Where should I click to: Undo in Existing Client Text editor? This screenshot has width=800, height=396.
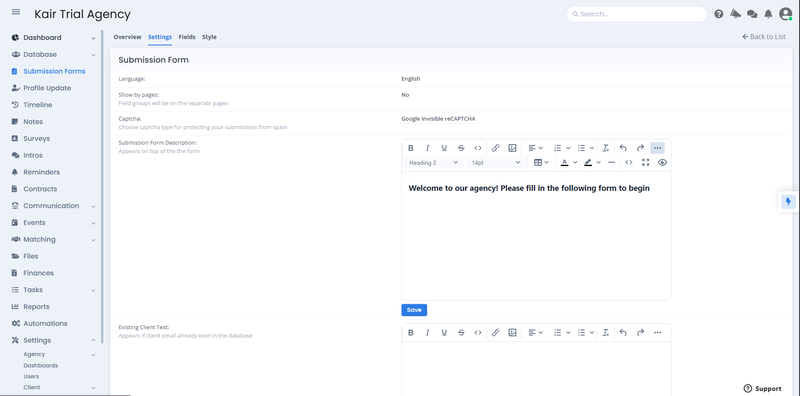[623, 333]
